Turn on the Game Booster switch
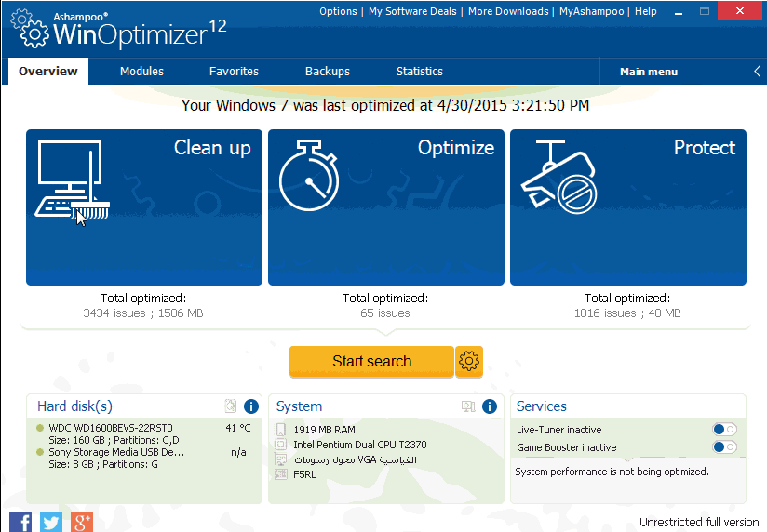Viewport: 767px width, 532px height. point(723,447)
